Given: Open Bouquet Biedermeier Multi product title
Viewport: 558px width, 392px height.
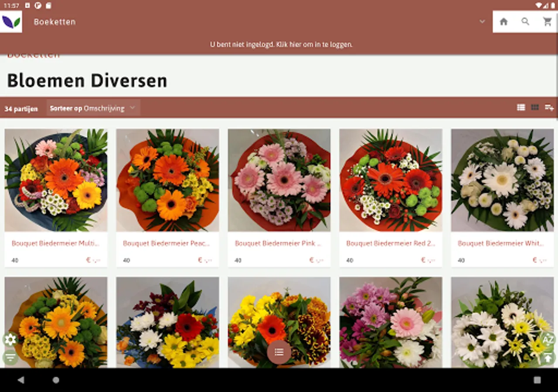Looking at the screenshot, I should click(55, 243).
